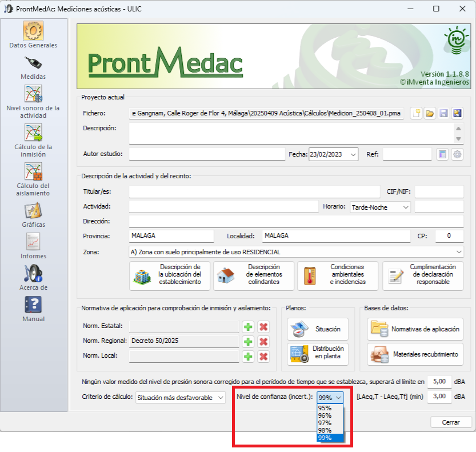Click the Titular/es input field
Viewport: 476px width, 452px height.
click(x=254, y=191)
